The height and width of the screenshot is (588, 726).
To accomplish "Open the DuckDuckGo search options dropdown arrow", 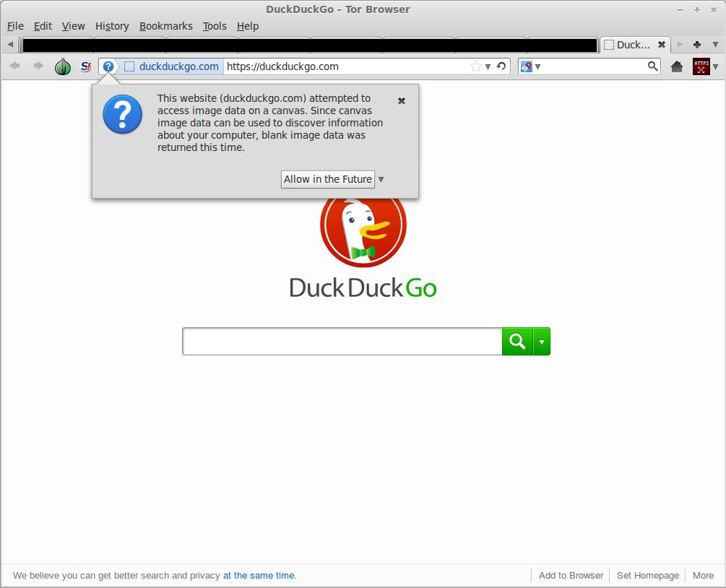I will coord(542,341).
